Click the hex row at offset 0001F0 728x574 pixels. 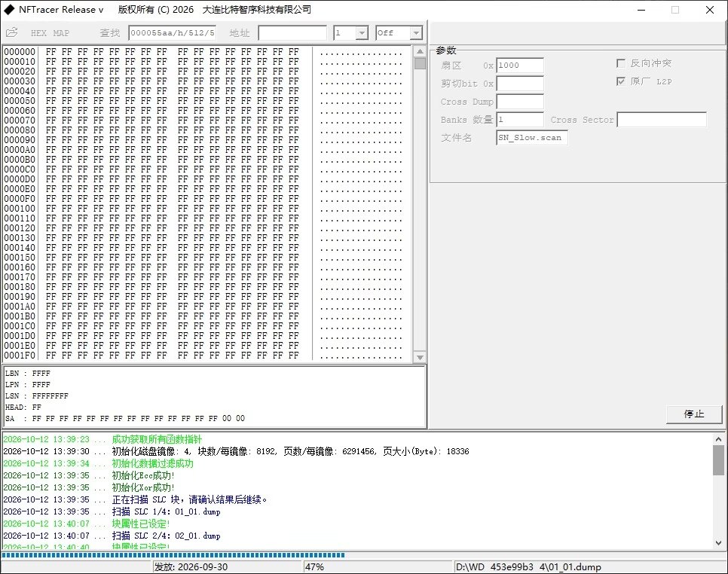pyautogui.click(x=203, y=356)
